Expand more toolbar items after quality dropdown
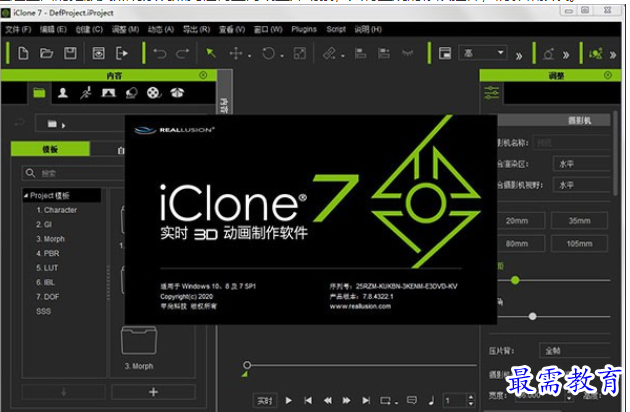The height and width of the screenshot is (412, 630). pyautogui.click(x=519, y=55)
